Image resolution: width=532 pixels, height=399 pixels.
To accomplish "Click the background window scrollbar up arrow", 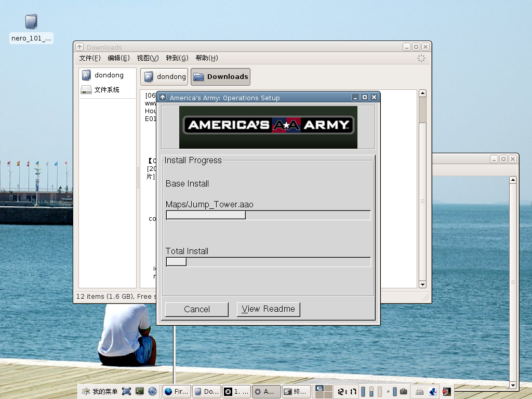I will coord(513,180).
